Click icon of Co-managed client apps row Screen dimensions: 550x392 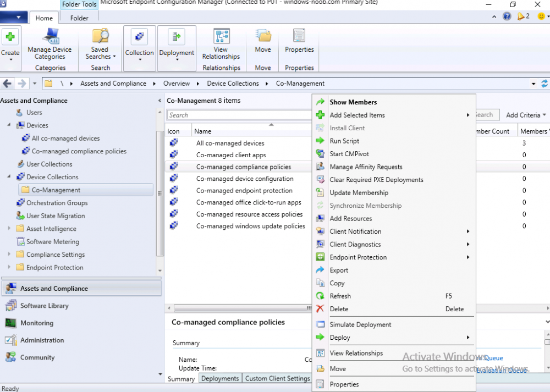(174, 154)
